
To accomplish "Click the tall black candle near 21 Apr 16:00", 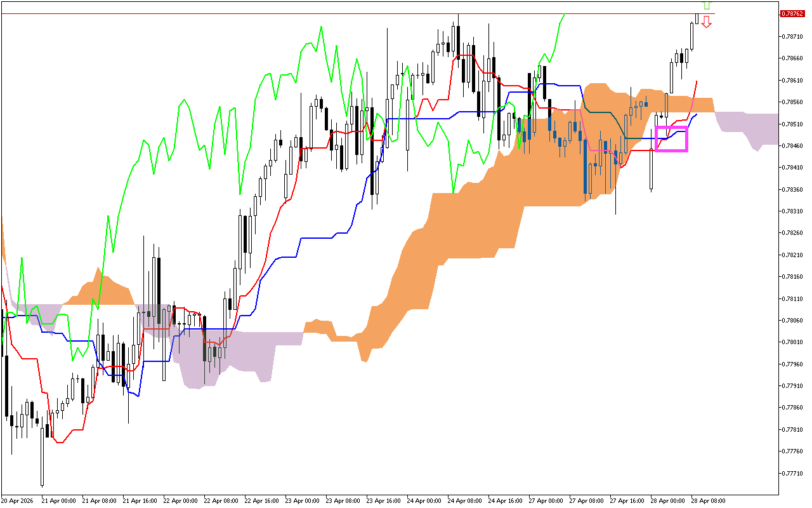I will point(159,292).
